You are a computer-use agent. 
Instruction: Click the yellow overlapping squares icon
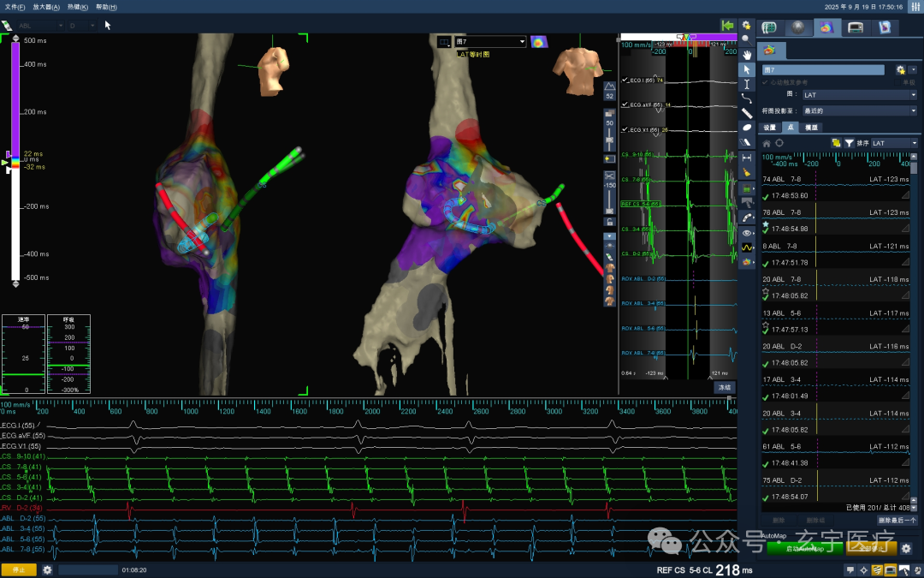pyautogui.click(x=836, y=143)
